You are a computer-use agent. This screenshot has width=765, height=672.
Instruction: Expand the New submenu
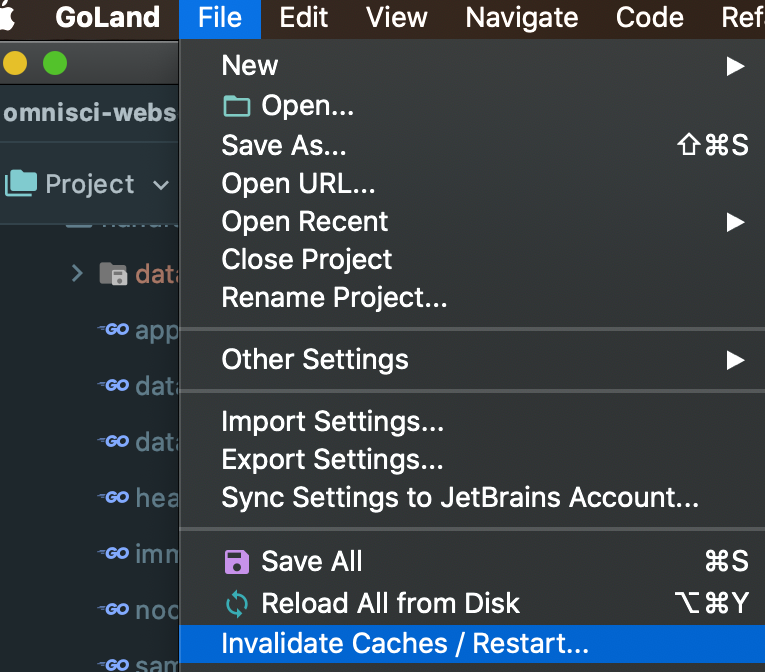pyautogui.click(x=472, y=65)
